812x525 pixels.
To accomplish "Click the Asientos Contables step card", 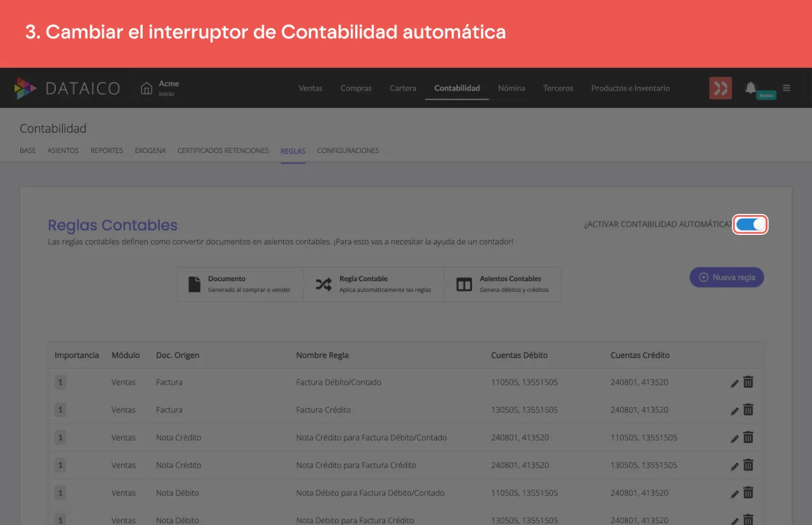I will 504,284.
